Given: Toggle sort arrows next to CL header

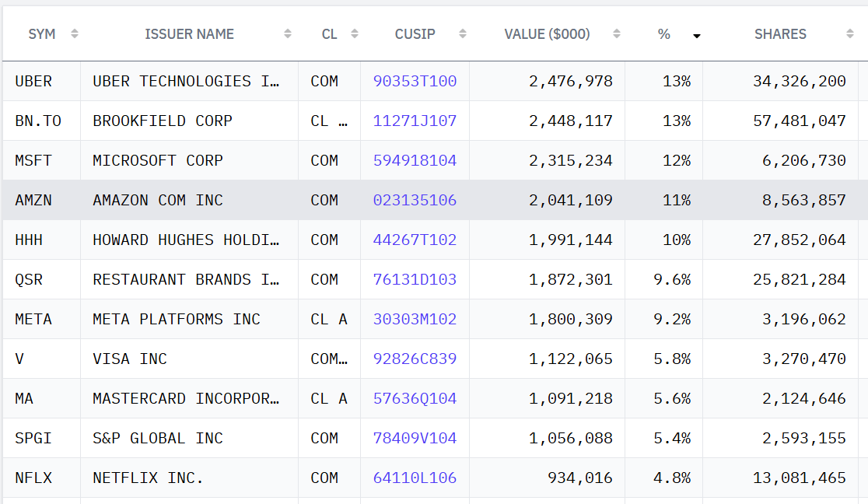Looking at the screenshot, I should coord(355,33).
